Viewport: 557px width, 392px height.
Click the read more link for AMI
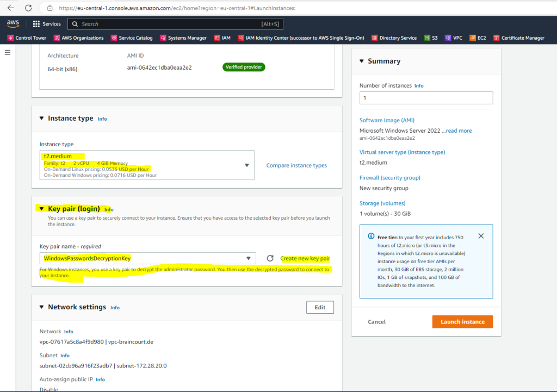point(459,130)
